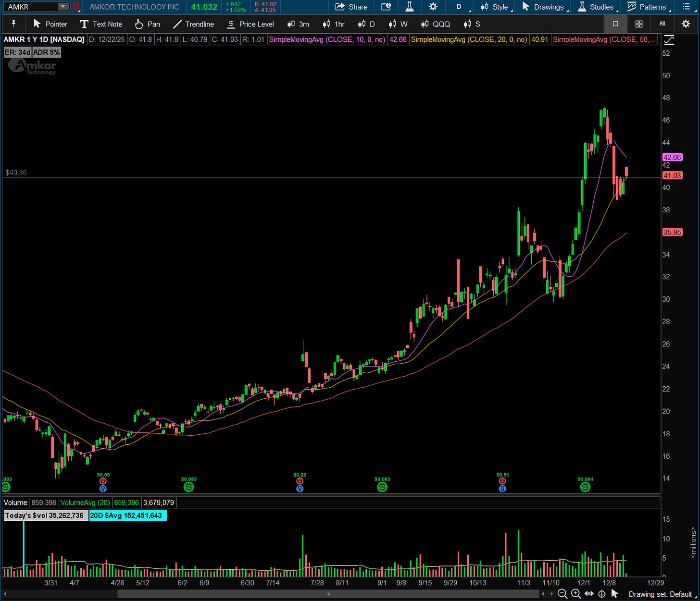700x601 pixels.
Task: Zoom in with plus magnifier icon
Action: pos(575,594)
